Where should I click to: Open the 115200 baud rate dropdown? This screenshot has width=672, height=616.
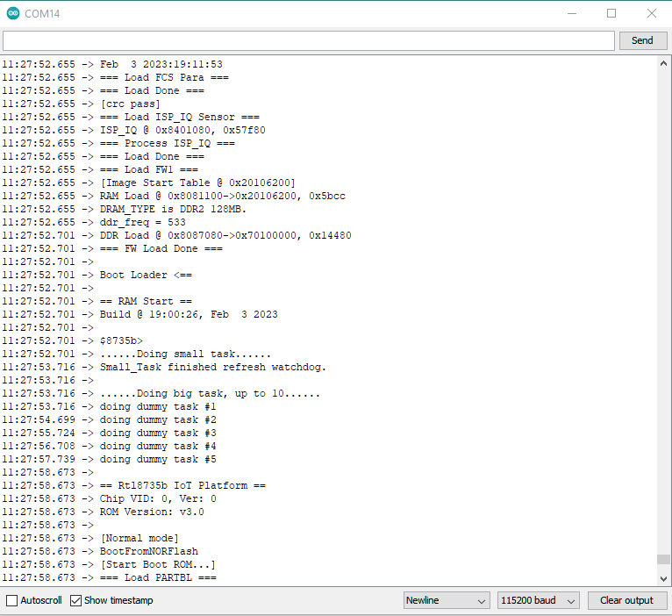(x=538, y=600)
